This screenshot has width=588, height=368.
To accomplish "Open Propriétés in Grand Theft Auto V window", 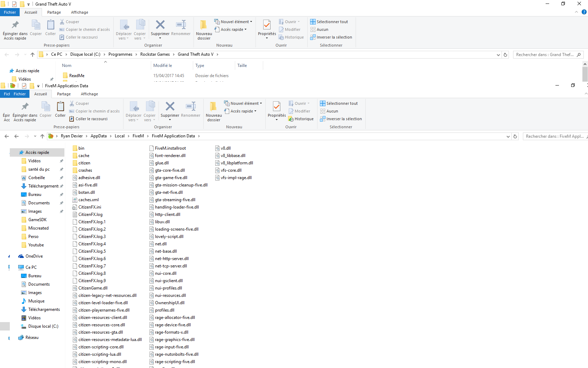I will click(267, 29).
